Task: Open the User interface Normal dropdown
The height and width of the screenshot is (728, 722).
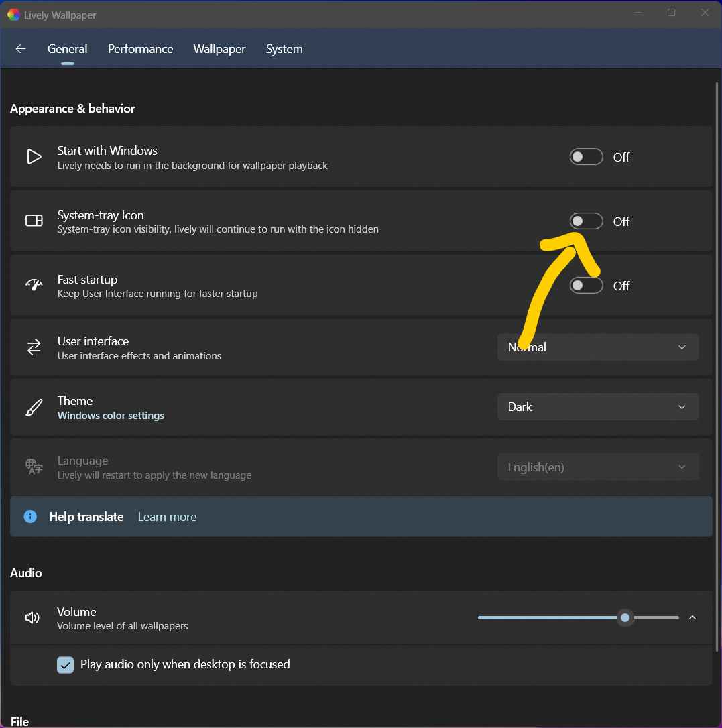Action: 597,347
